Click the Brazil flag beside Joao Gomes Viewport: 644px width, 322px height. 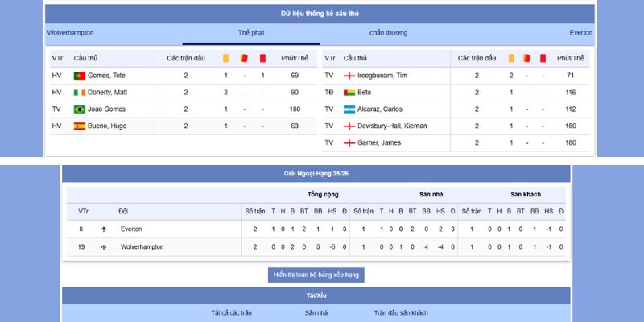(80, 109)
